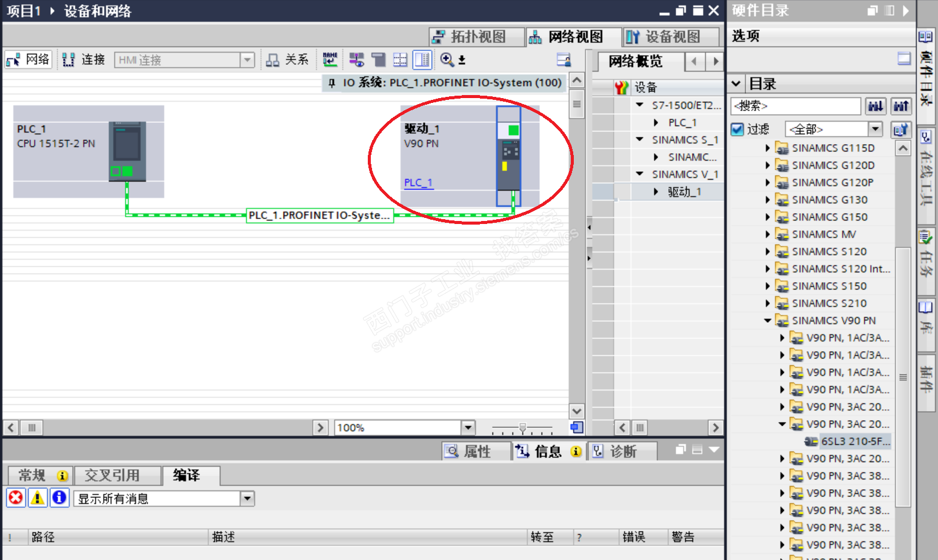Select the 网络概览 overview tab
Image resolution: width=938 pixels, height=560 pixels.
point(636,62)
